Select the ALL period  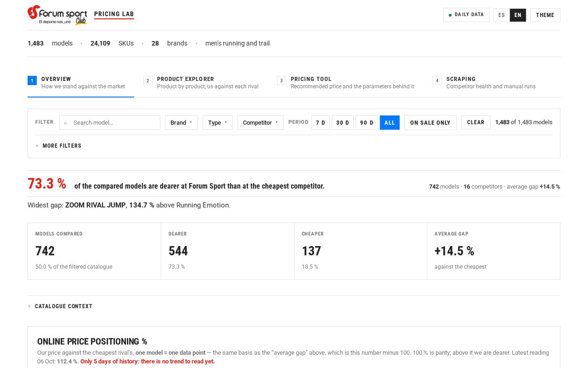(x=390, y=122)
